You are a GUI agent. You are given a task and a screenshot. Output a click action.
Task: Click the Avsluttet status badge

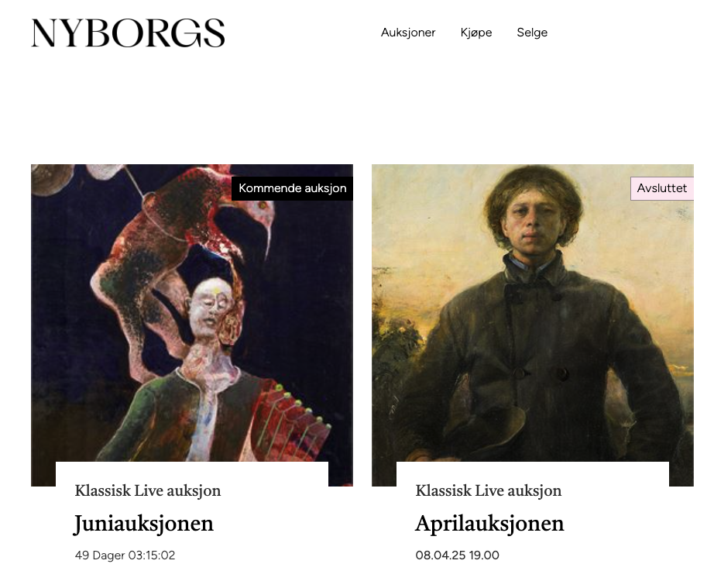pyautogui.click(x=662, y=188)
